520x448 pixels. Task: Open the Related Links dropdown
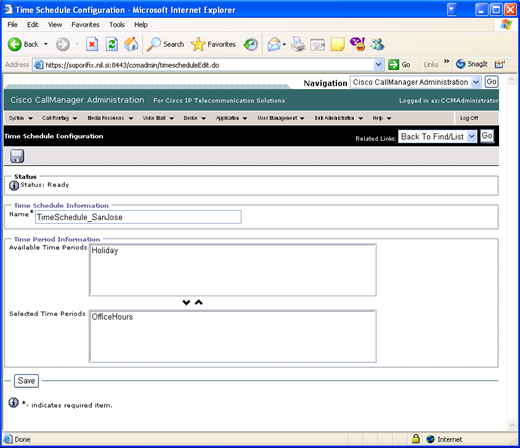(437, 137)
